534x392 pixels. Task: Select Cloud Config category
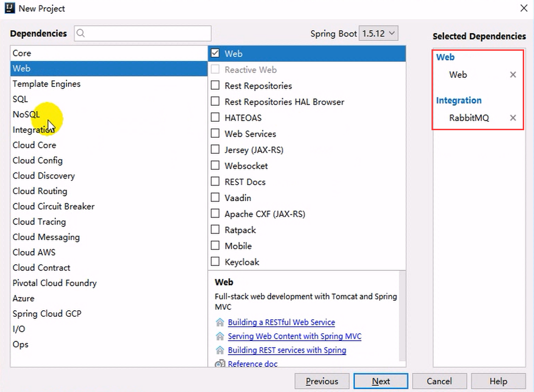[x=109, y=160]
